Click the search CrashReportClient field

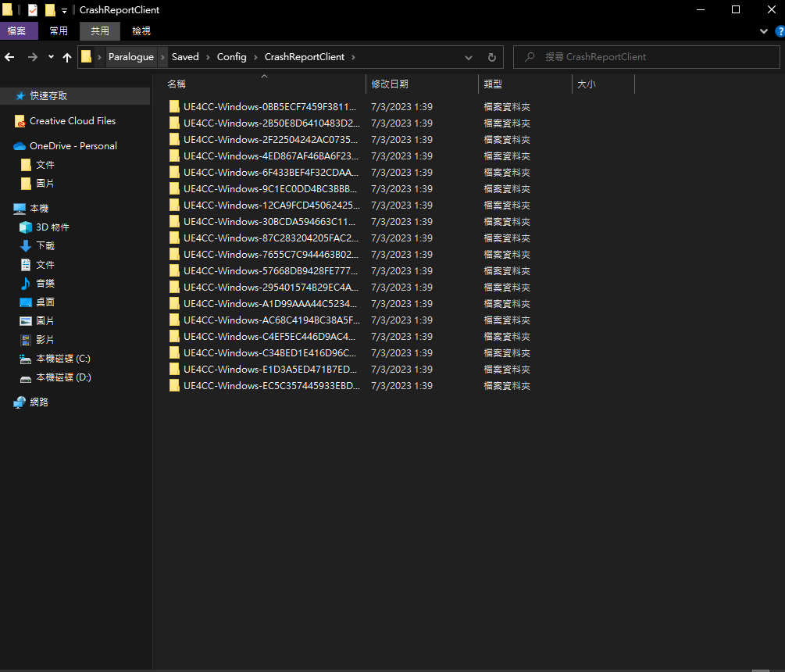[x=646, y=57]
